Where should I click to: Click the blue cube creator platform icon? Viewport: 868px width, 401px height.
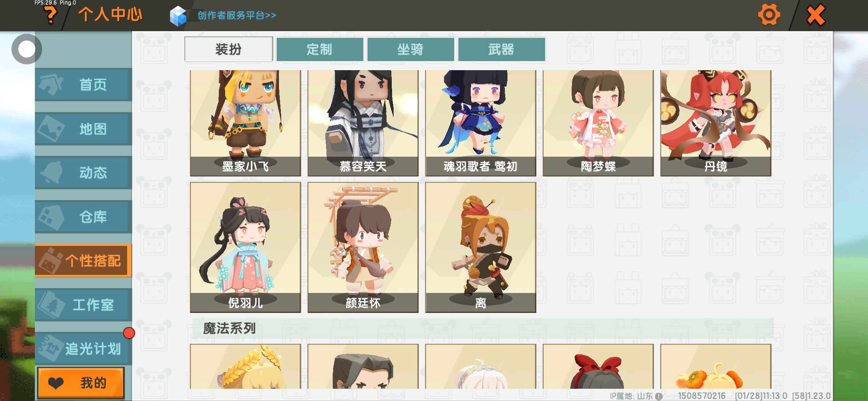click(x=178, y=16)
